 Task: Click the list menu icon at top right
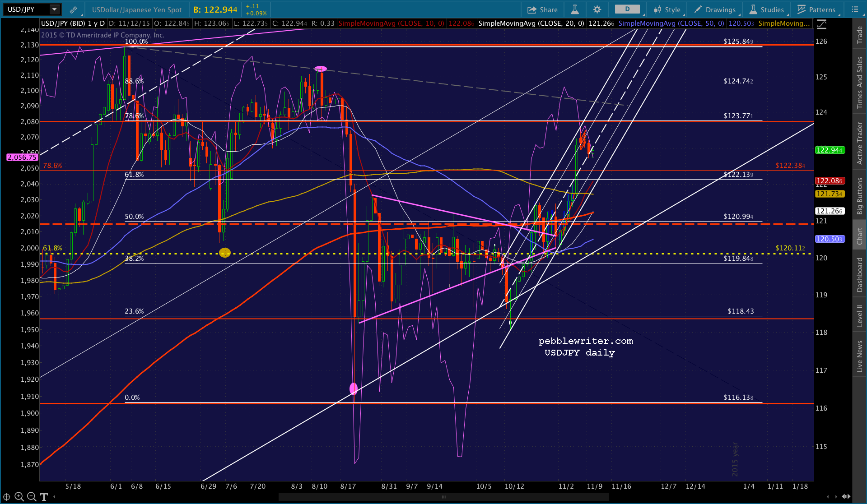855,9
